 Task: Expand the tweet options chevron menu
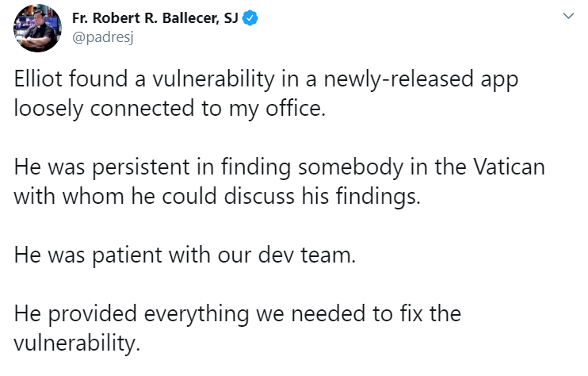coord(568,16)
